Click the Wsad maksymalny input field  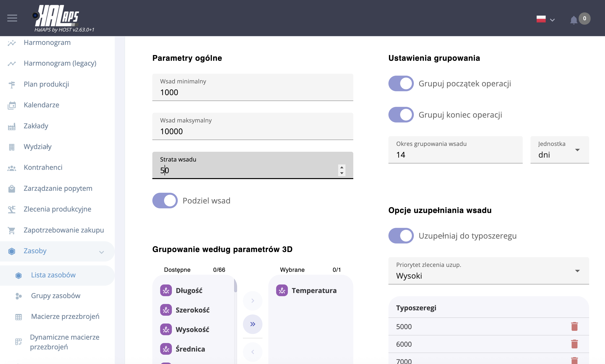coord(252,131)
